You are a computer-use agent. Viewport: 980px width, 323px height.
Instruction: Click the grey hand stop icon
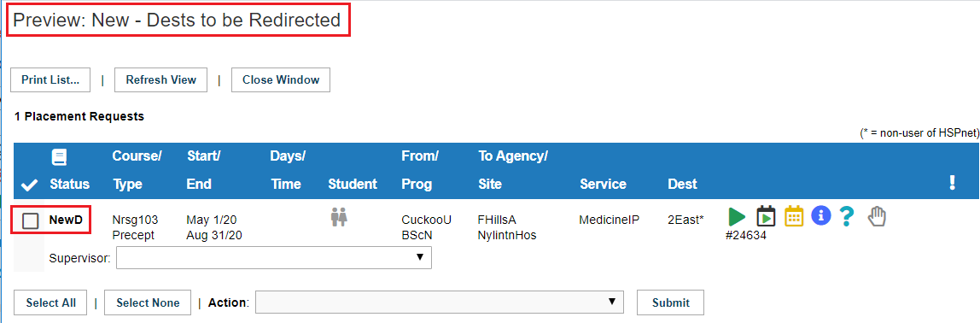877,216
